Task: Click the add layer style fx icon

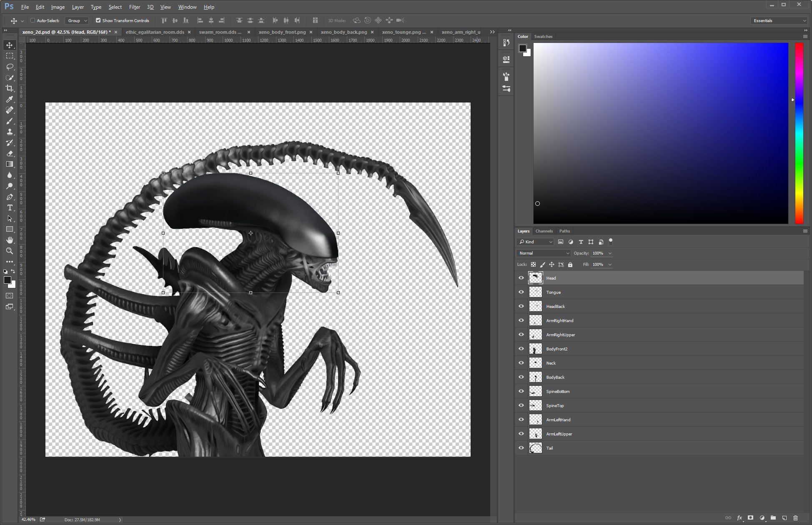Action: (x=739, y=518)
